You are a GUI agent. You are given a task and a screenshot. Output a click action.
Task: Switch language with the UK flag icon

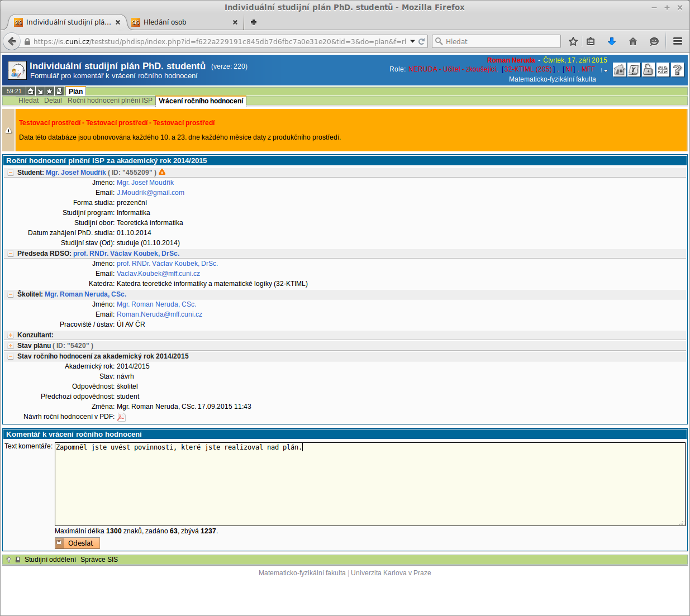pyautogui.click(x=663, y=69)
